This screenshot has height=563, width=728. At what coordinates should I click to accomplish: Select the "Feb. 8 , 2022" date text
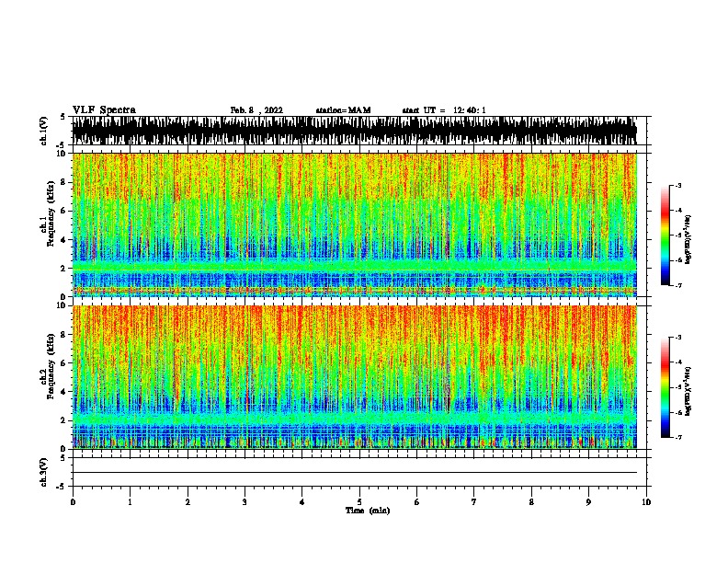[x=256, y=110]
